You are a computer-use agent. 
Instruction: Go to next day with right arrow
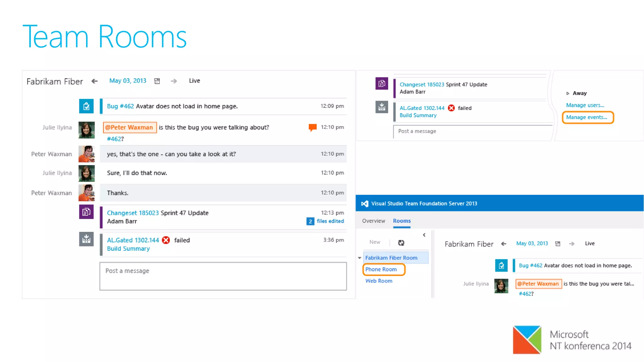coord(174,81)
